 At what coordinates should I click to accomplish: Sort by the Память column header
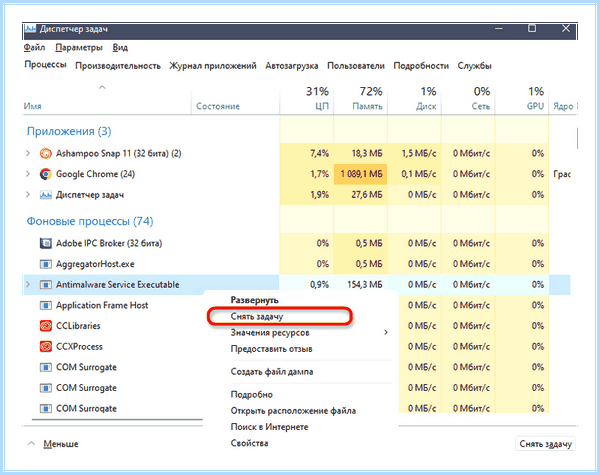[367, 106]
